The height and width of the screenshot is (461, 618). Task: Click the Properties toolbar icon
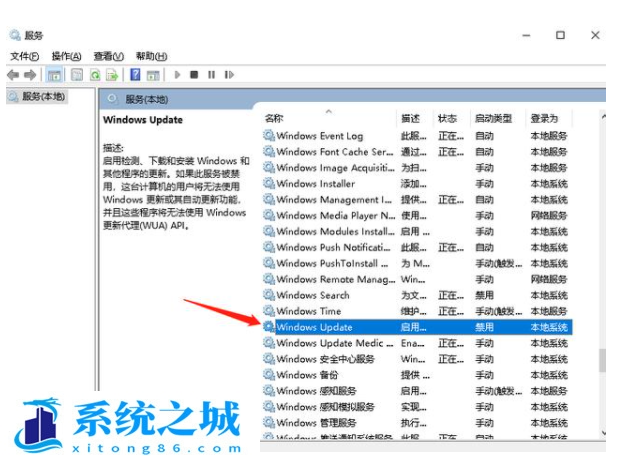tap(77, 75)
